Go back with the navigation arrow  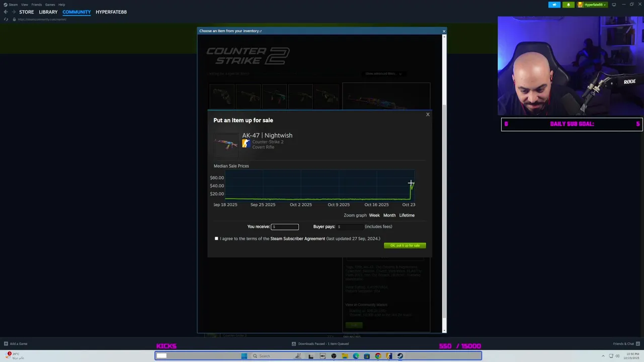pyautogui.click(x=6, y=12)
